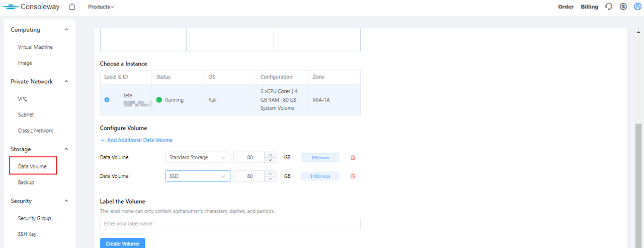
Task: Increase the Standard Storage volume size
Action: pos(271,155)
